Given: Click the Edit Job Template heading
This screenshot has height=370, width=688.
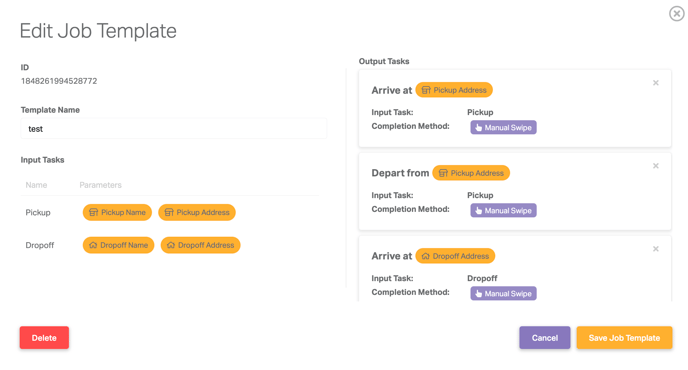Looking at the screenshot, I should pyautogui.click(x=98, y=31).
